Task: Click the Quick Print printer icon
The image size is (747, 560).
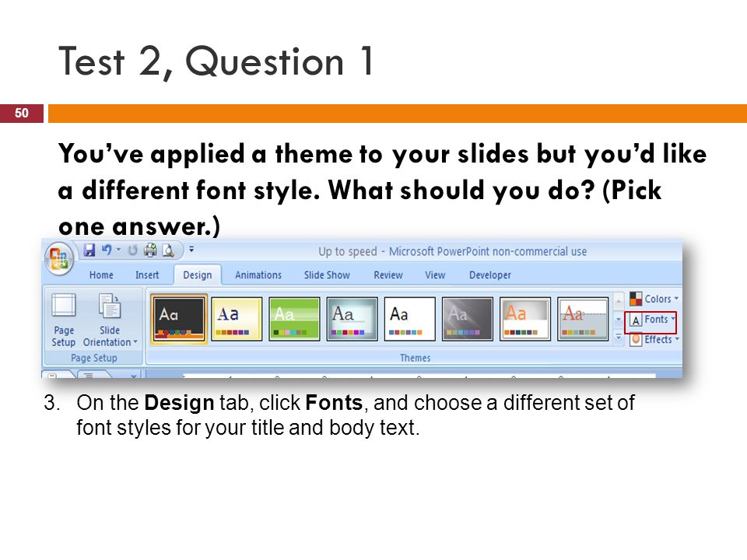Action: pyautogui.click(x=150, y=250)
